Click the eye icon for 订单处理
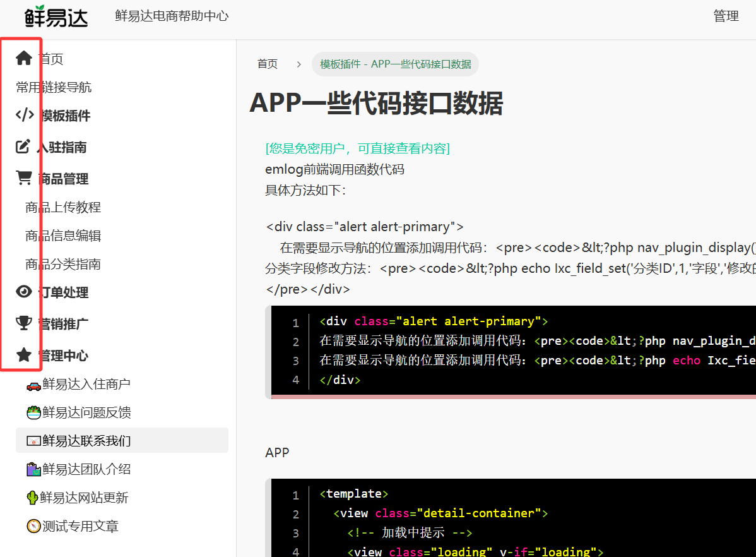The height and width of the screenshot is (557, 756). (x=24, y=292)
